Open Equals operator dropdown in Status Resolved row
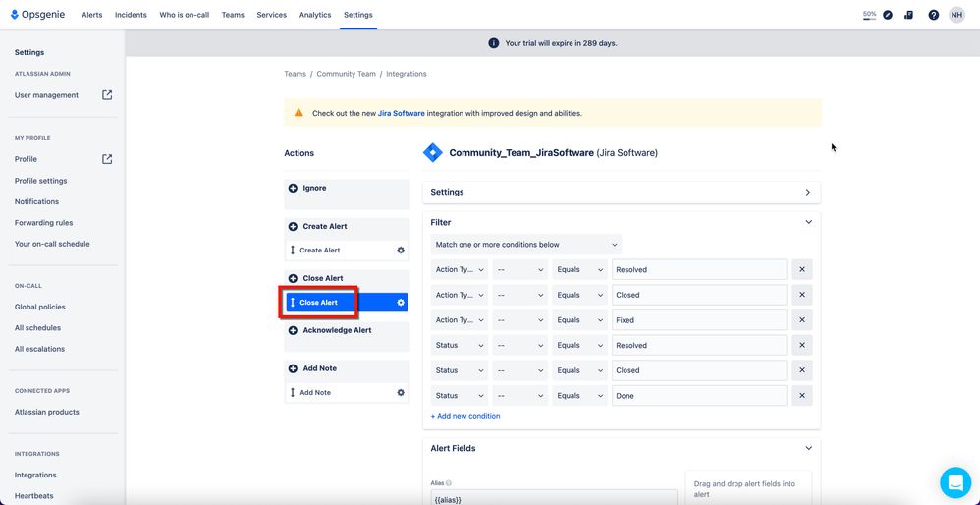 click(x=579, y=345)
